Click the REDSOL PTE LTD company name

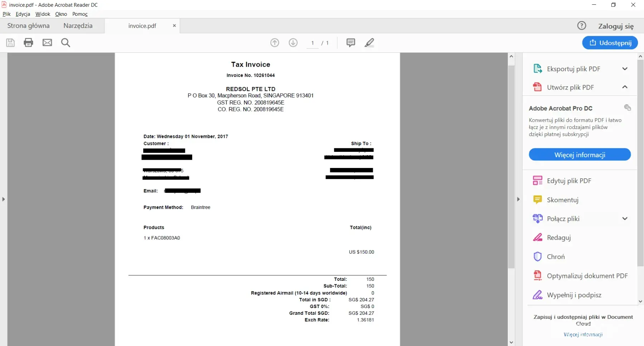tap(250, 89)
